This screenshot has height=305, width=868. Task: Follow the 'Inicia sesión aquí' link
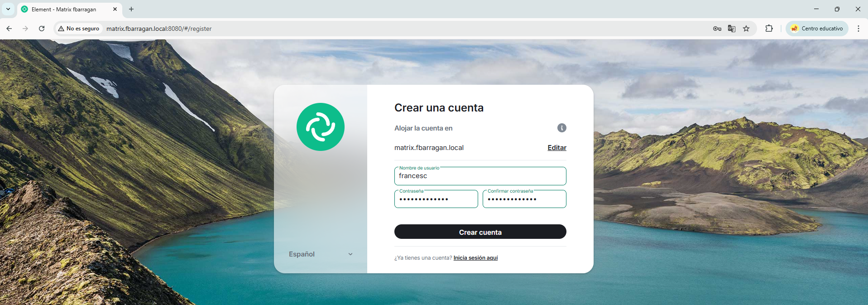475,258
